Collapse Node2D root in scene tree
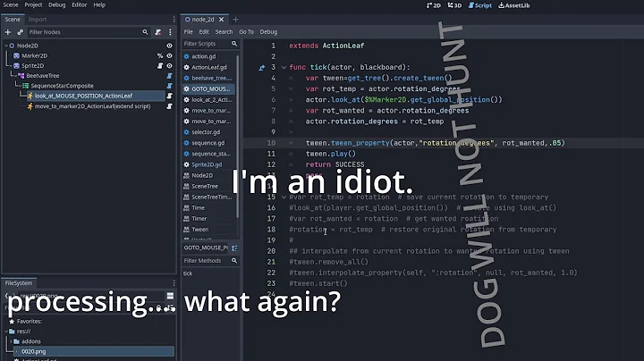Viewport: 644px width, 361px height. [6, 46]
